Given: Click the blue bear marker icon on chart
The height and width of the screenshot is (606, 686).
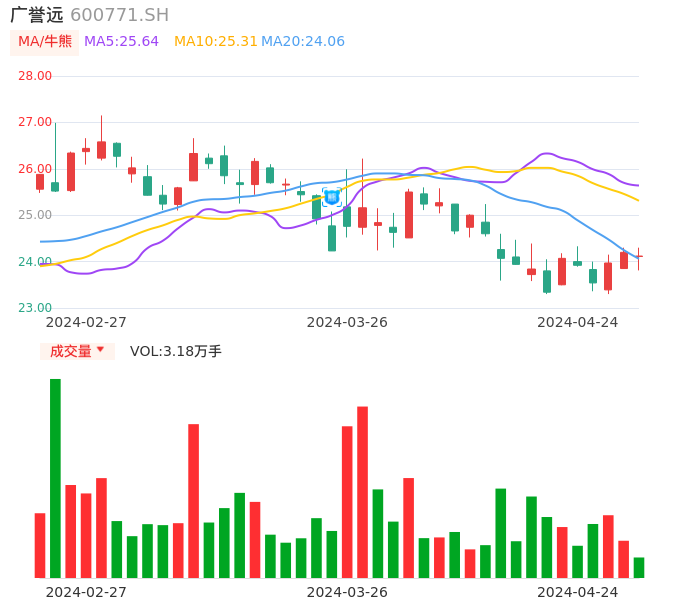Looking at the screenshot, I should click(x=332, y=197).
